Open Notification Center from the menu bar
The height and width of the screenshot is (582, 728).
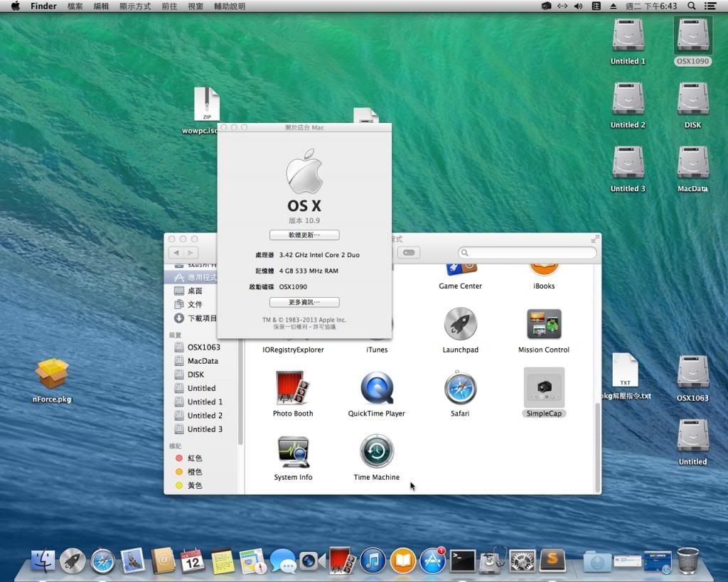point(710,6)
